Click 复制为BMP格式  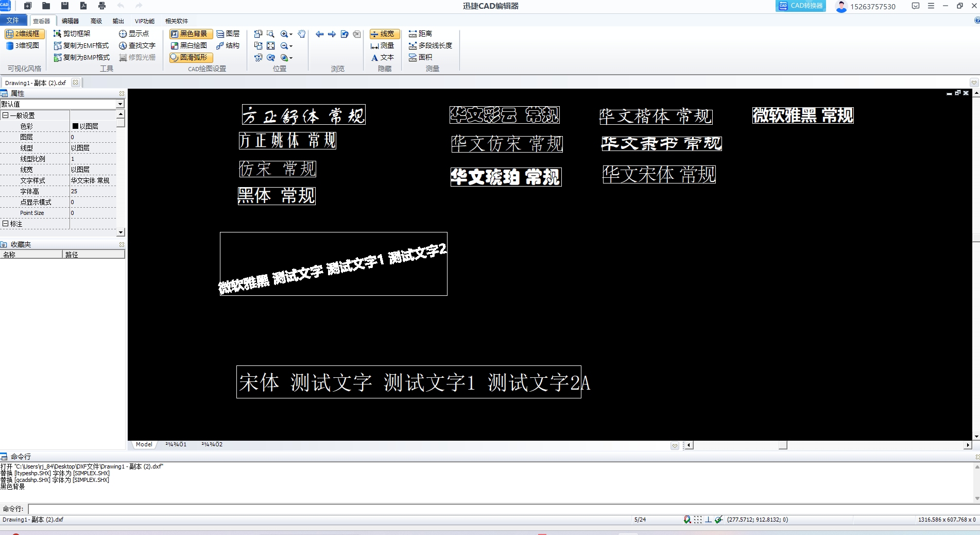coord(82,57)
